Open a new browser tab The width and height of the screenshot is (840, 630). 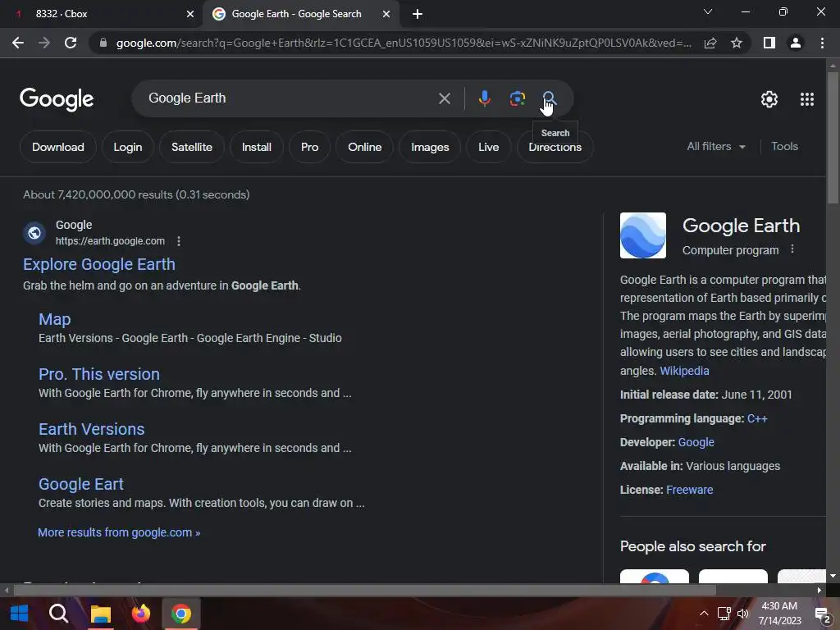(x=418, y=14)
